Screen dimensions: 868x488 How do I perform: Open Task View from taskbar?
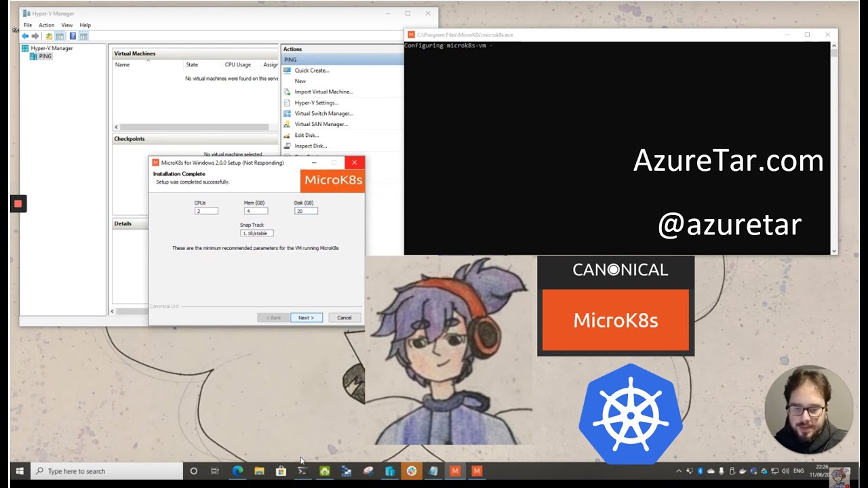coord(215,471)
